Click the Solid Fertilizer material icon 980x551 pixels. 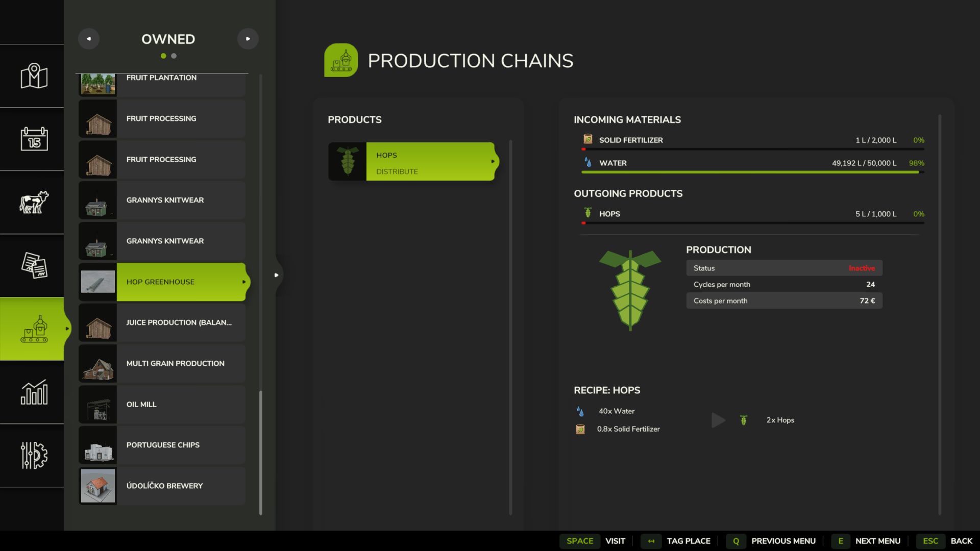(588, 139)
